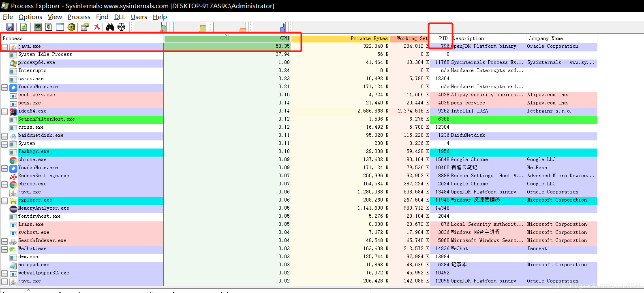
Task: Select the dwm.exe row
Action: point(299,257)
